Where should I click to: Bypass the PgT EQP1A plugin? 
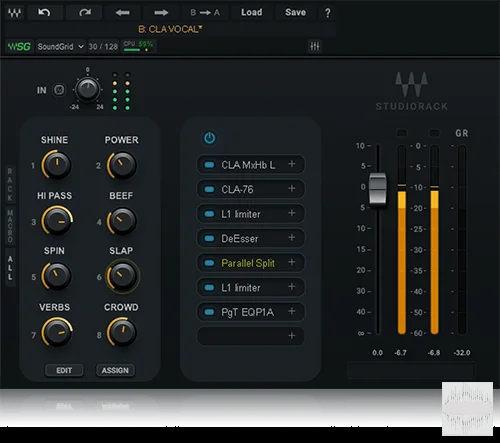click(x=209, y=312)
